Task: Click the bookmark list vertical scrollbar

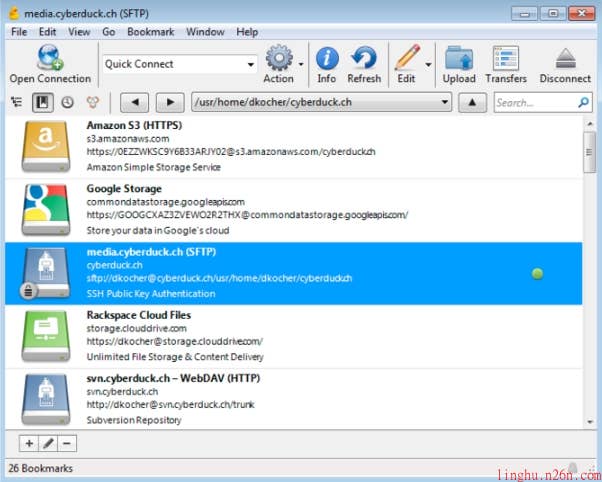Action: 589,270
